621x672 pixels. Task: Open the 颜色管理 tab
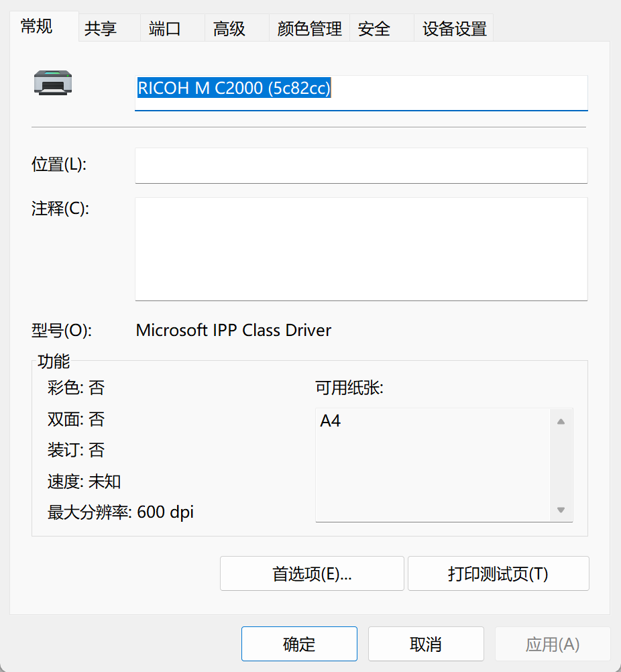(309, 29)
